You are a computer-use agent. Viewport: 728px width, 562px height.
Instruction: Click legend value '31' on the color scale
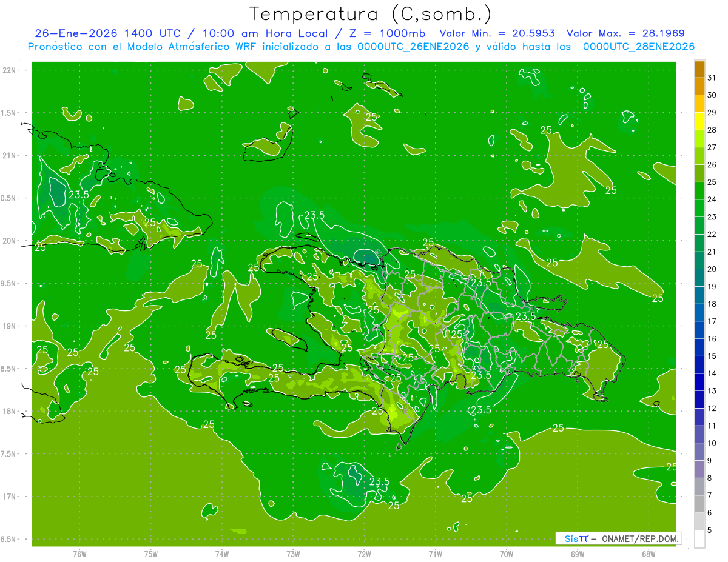(712, 78)
